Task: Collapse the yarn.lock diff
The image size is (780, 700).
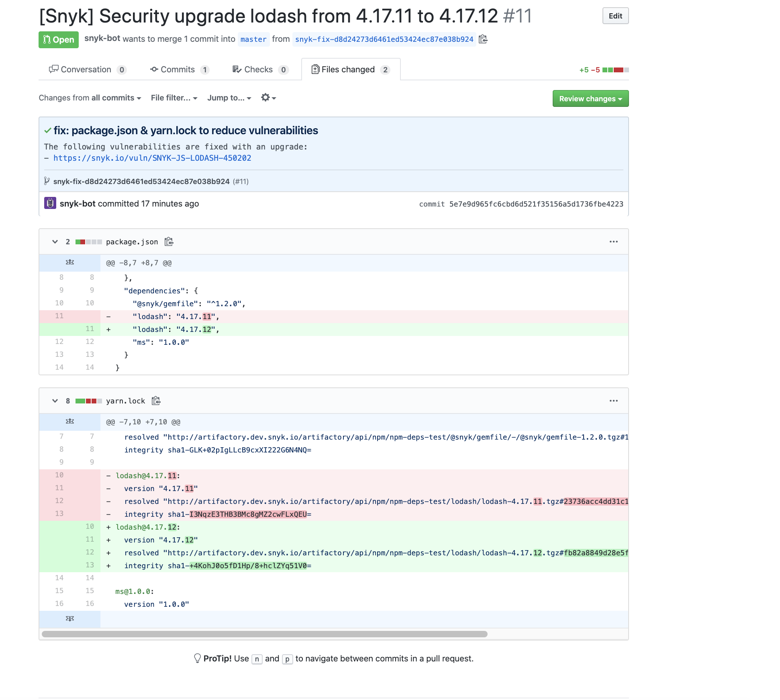Action: point(55,401)
